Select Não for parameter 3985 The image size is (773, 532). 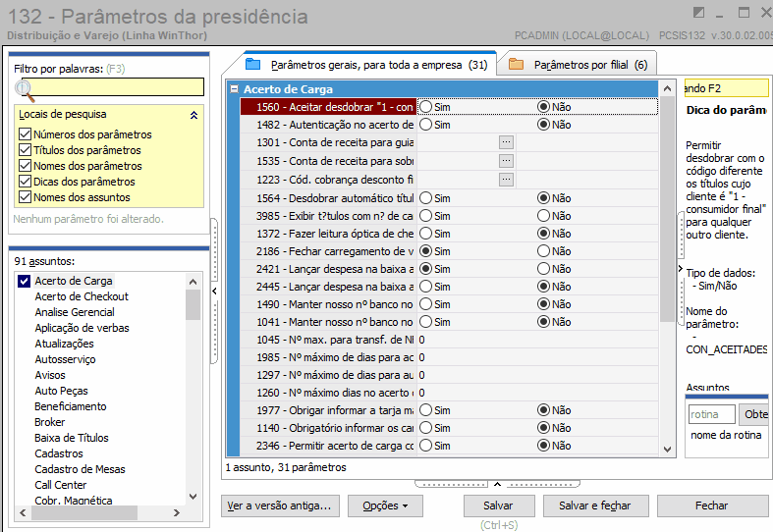(x=544, y=216)
